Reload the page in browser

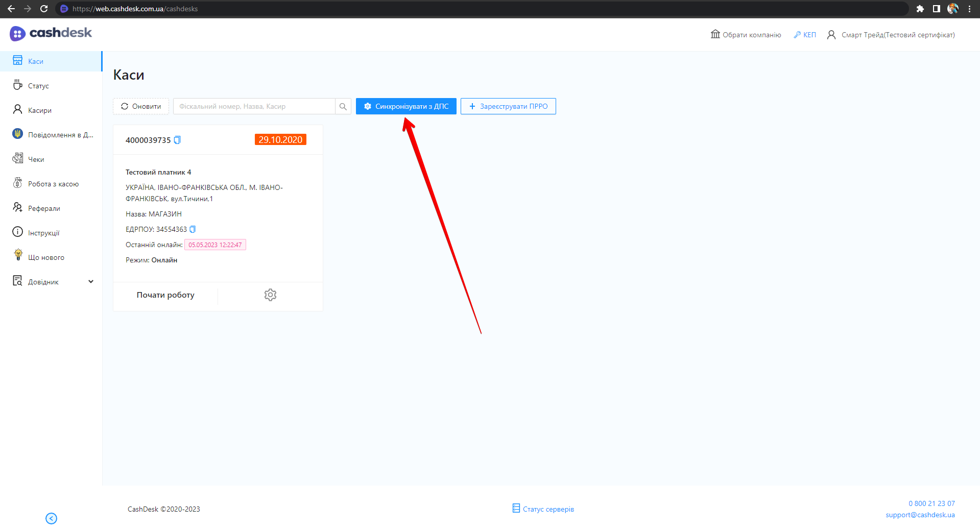click(x=44, y=9)
